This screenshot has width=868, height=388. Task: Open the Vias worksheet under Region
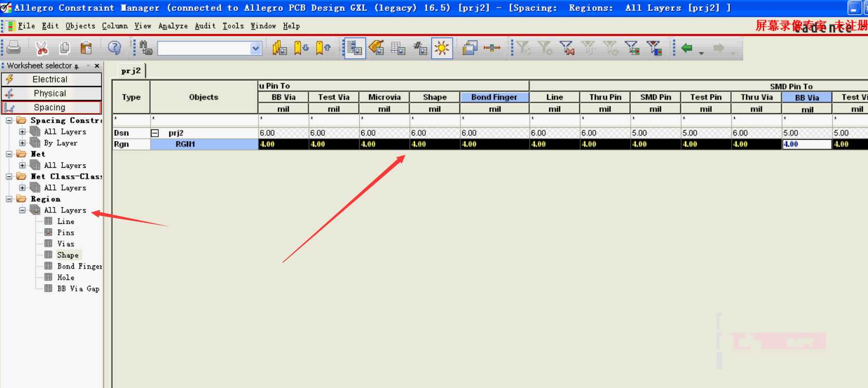point(65,244)
